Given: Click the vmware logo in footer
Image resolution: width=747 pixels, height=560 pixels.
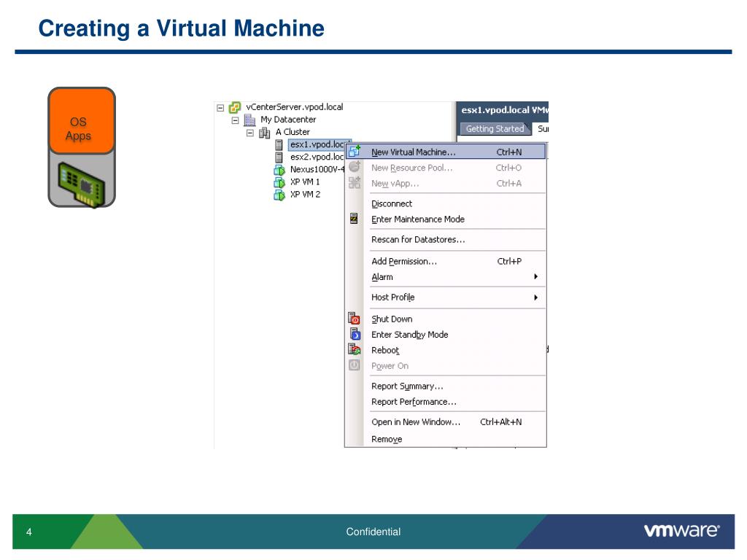Looking at the screenshot, I should pyautogui.click(x=682, y=531).
